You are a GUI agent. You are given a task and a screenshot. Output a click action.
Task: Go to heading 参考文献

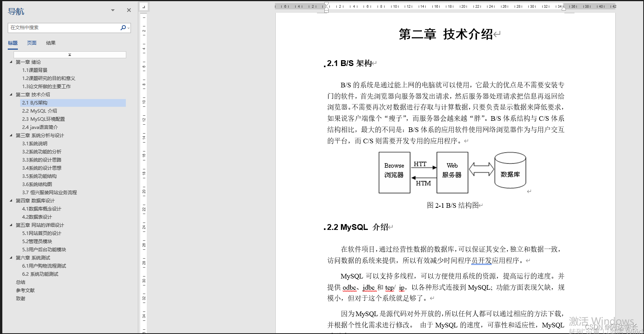pos(25,291)
